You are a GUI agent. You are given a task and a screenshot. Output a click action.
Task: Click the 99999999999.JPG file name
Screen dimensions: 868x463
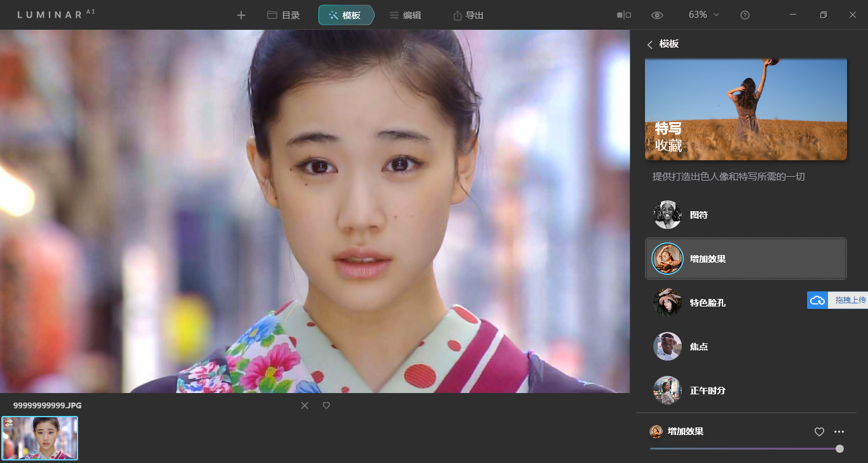47,405
